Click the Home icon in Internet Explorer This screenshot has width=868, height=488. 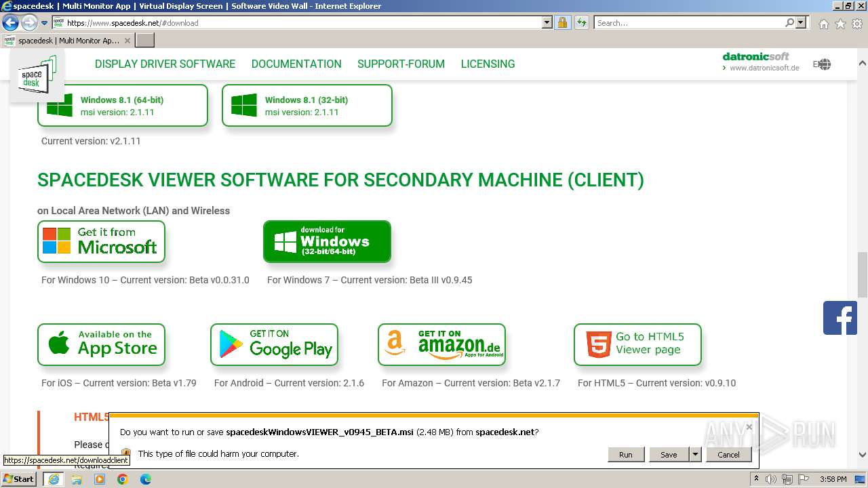pos(823,24)
